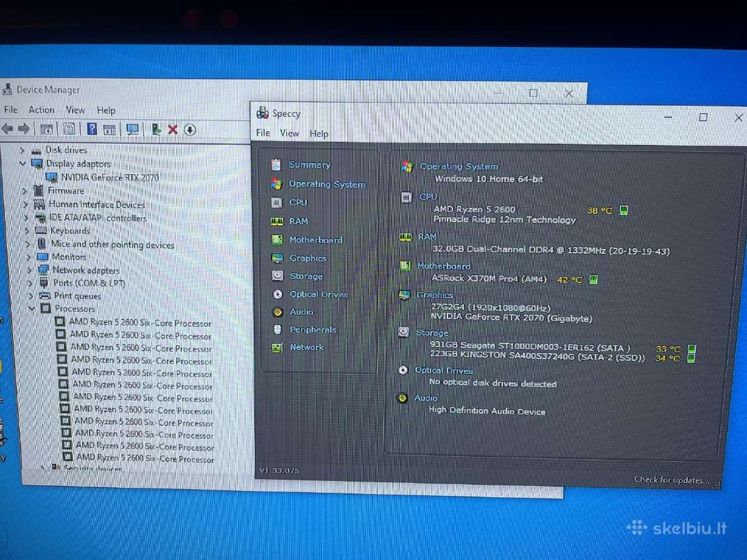Open the Graphics heading link in Speccy summary
747x560 pixels.
[x=435, y=295]
